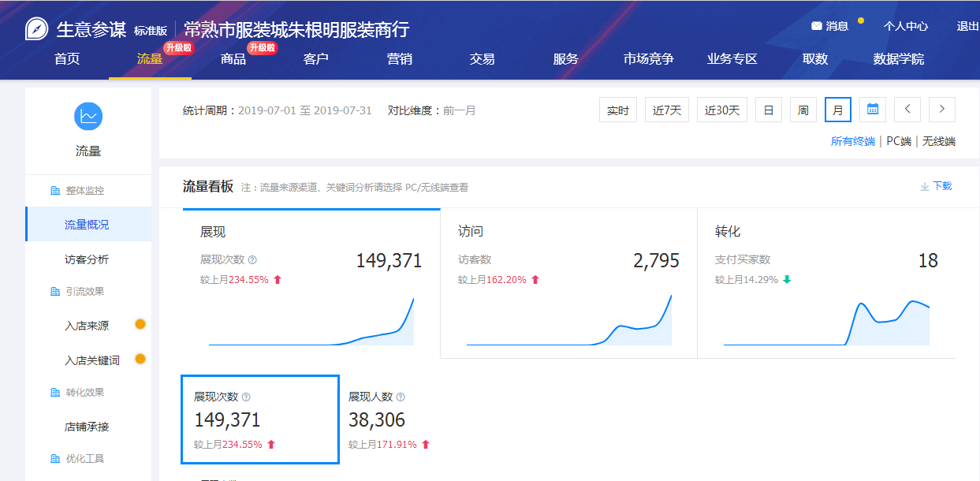Select the 访问 card tab
980x481 pixels.
click(568, 284)
